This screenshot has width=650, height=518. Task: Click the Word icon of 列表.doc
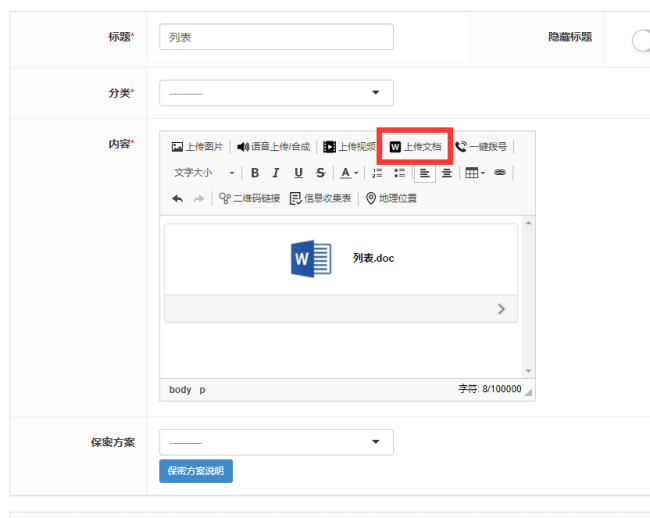tap(311, 258)
